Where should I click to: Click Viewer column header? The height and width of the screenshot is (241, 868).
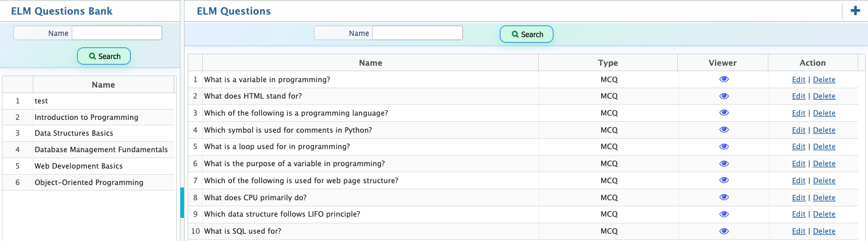(723, 63)
